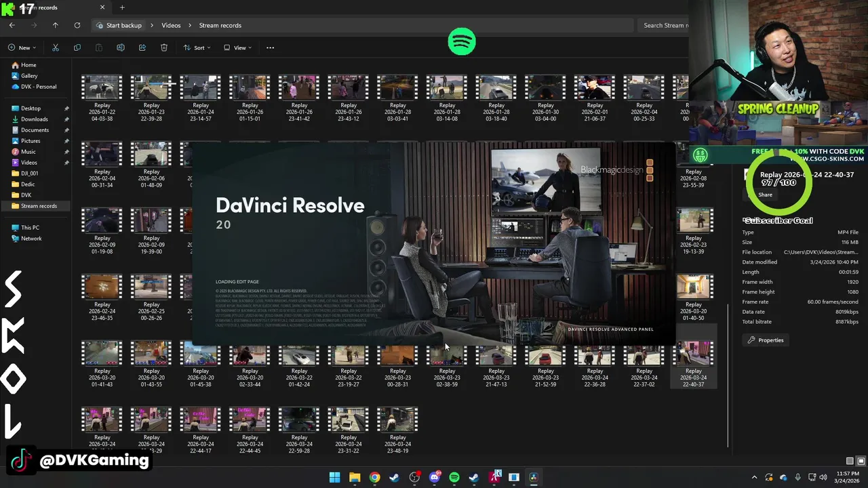Image resolution: width=868 pixels, height=488 pixels.
Task: Open the Windows Start button
Action: point(335,477)
